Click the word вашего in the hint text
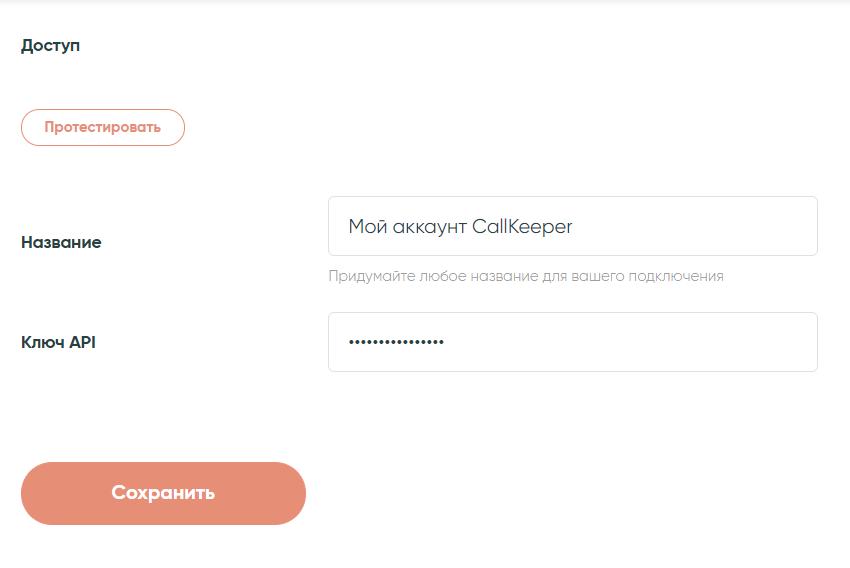 point(598,276)
